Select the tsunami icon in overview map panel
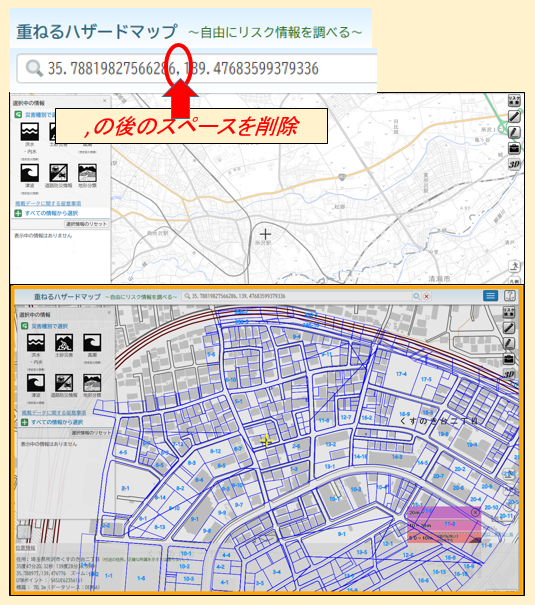 (30, 172)
